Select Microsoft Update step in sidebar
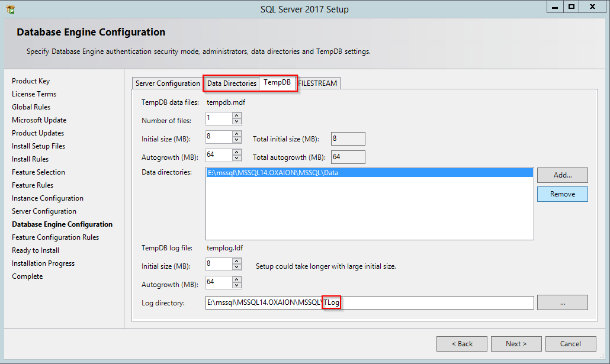Screen dimensions: 610x364 (39, 120)
